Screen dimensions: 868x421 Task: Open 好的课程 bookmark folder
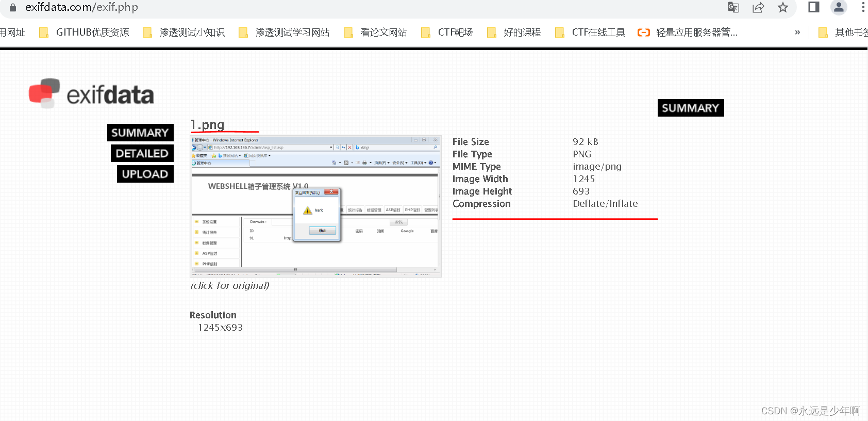point(514,33)
